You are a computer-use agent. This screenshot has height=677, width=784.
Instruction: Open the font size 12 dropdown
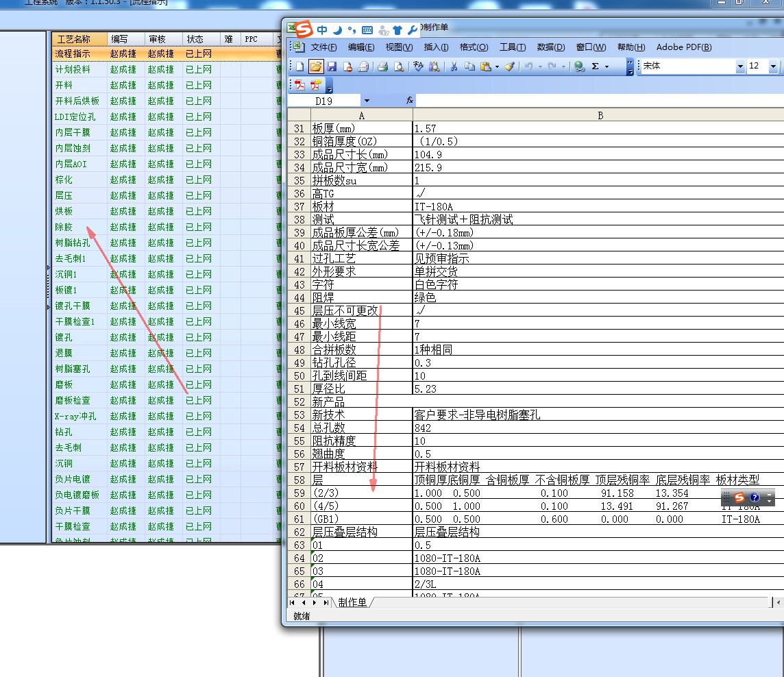pos(773,66)
